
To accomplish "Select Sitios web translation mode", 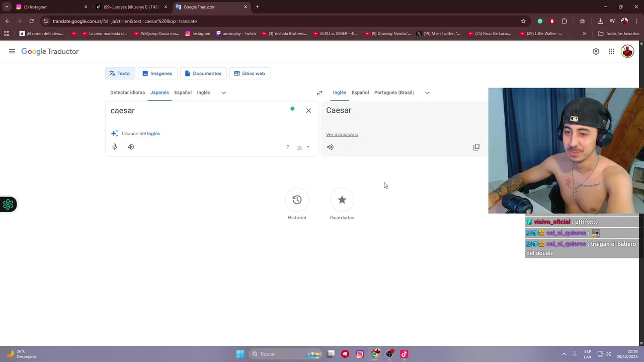I will [250, 73].
